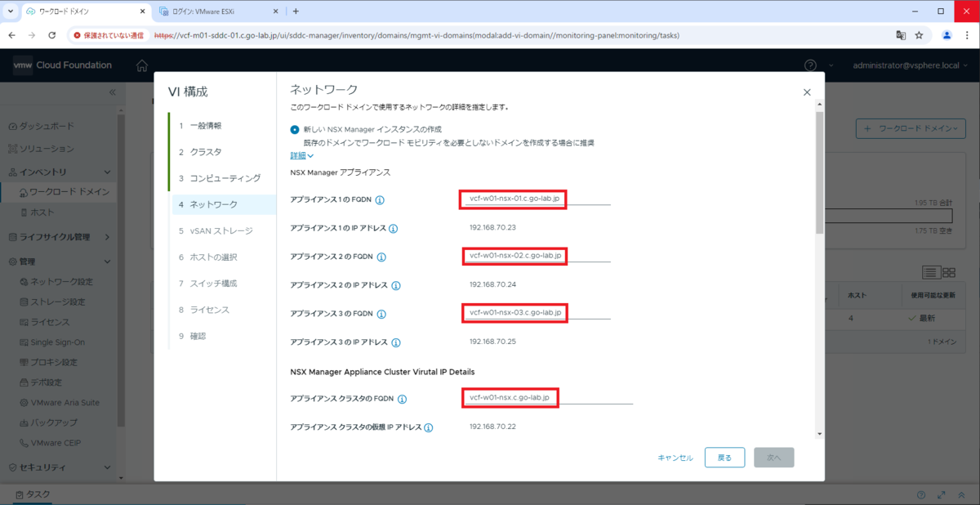This screenshot has width=980, height=505.
Task: Click the browser address bar URL
Action: pyautogui.click(x=416, y=35)
